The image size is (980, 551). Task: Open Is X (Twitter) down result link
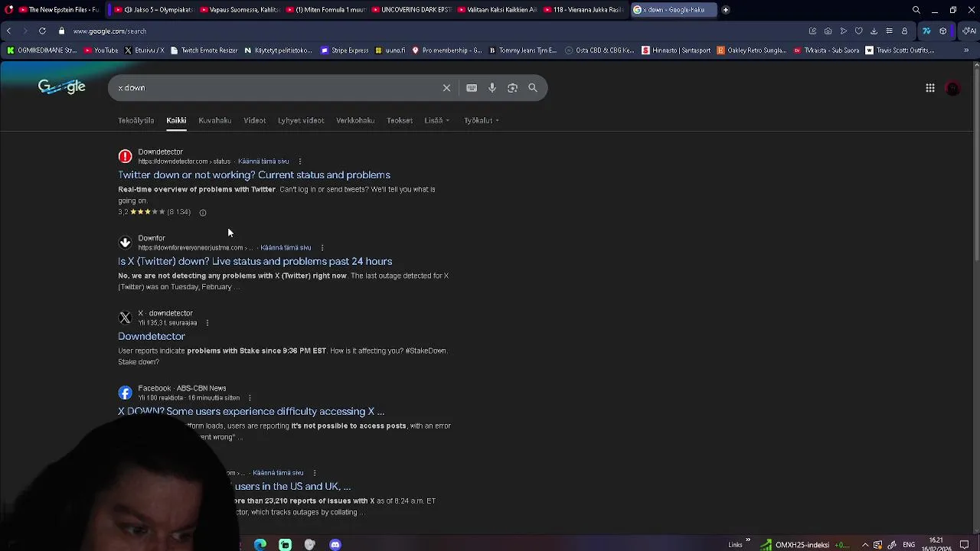(x=255, y=262)
